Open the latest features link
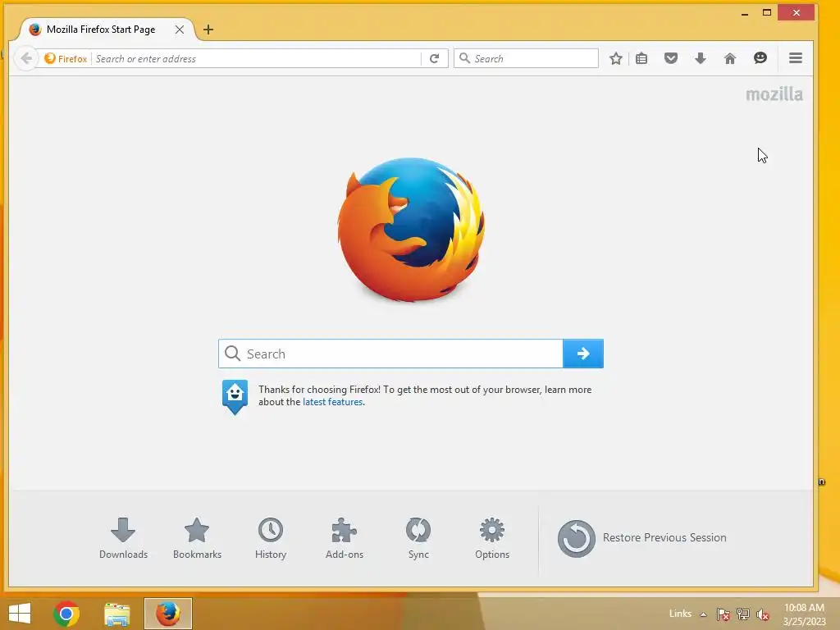The height and width of the screenshot is (630, 840). coord(333,402)
